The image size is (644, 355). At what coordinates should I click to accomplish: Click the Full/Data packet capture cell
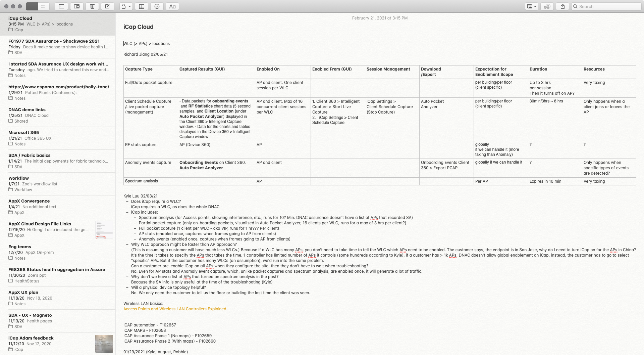point(151,88)
